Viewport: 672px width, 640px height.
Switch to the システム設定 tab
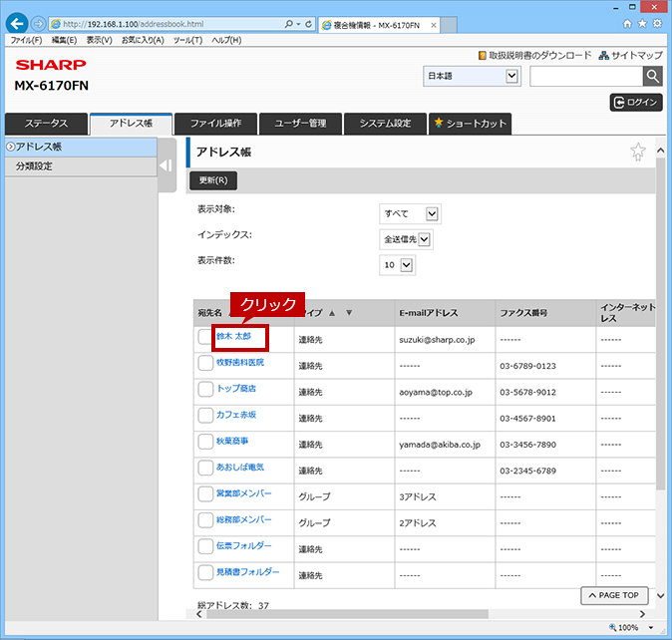click(x=385, y=124)
